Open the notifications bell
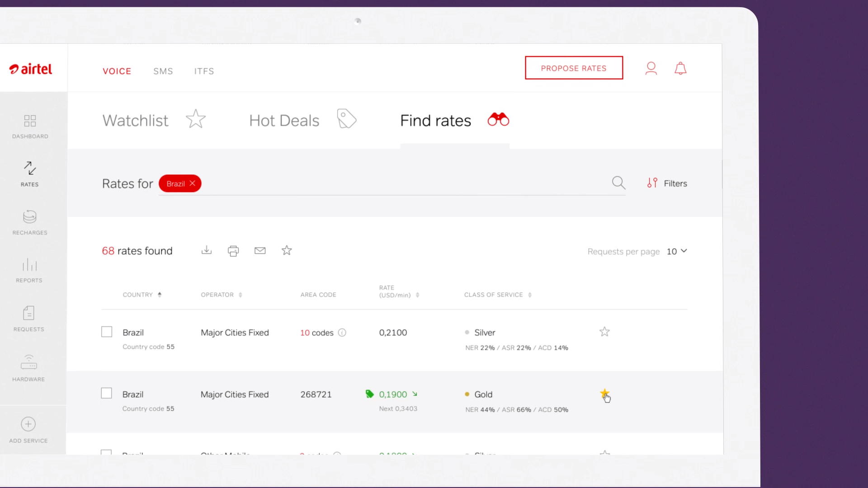The height and width of the screenshot is (488, 868). click(x=680, y=68)
